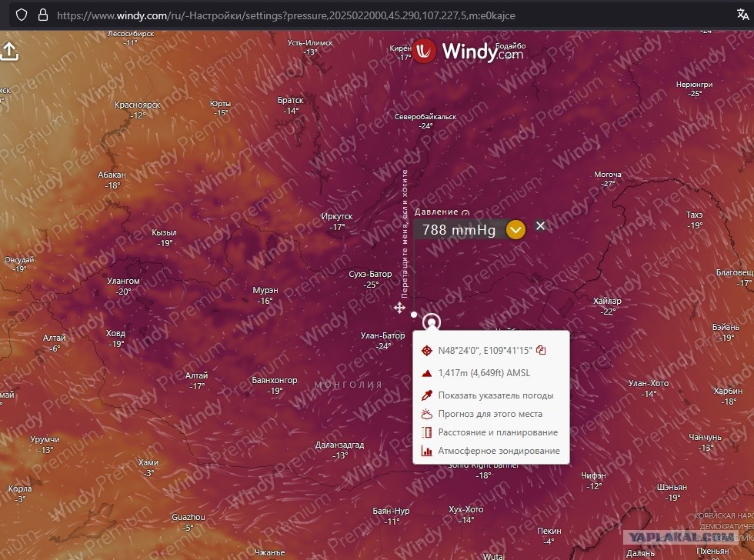
Task: Click the Урумчи city label
Action: click(x=45, y=439)
